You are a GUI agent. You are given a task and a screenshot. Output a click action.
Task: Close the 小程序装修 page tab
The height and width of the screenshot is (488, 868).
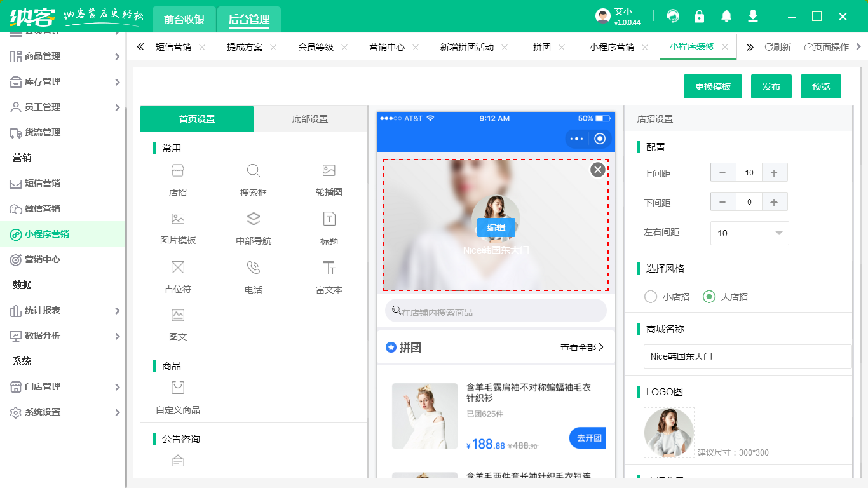coord(725,47)
